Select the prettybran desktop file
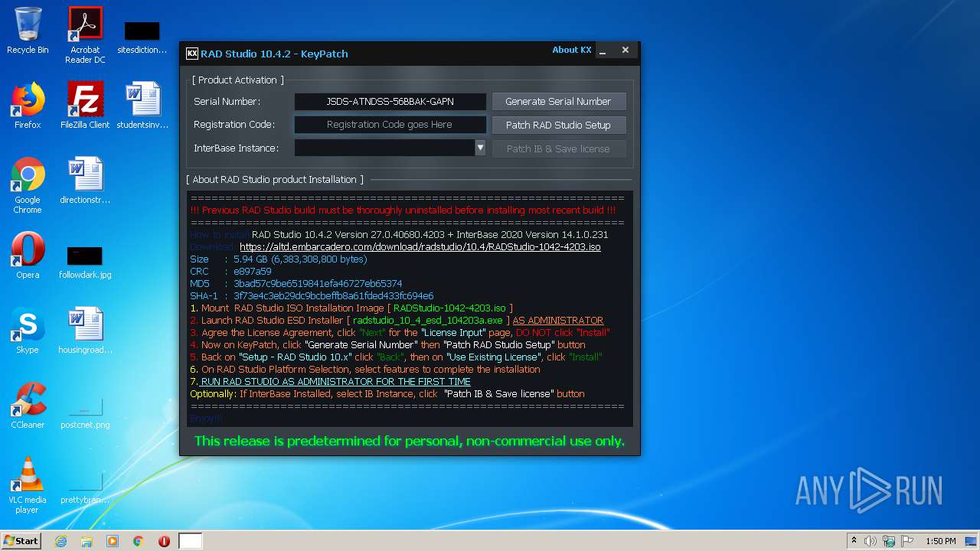Image resolution: width=980 pixels, height=551 pixels. [x=85, y=487]
